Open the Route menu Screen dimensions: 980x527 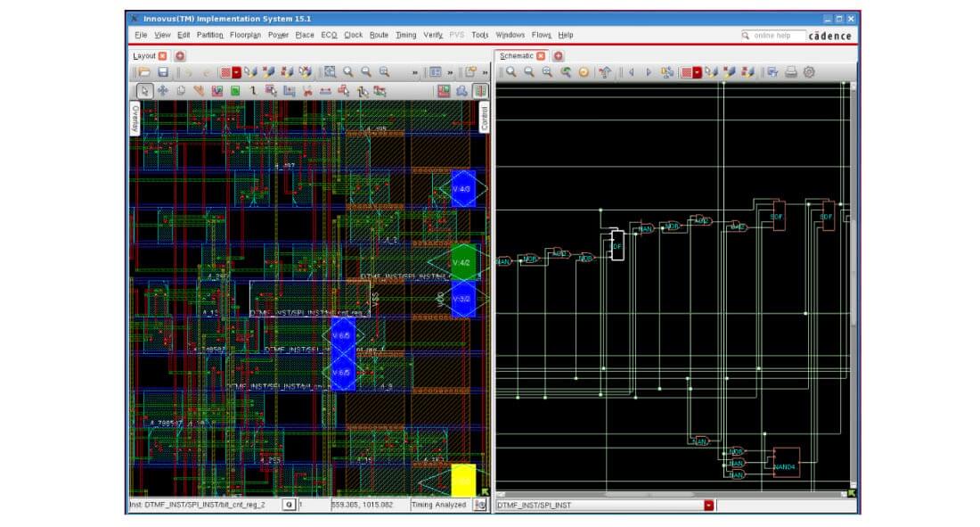379,35
